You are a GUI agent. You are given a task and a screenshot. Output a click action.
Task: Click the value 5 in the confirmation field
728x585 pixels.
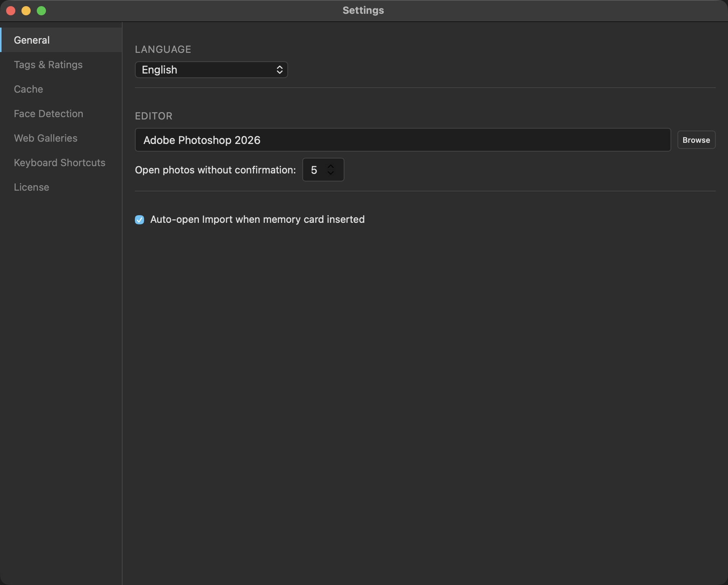tap(314, 170)
